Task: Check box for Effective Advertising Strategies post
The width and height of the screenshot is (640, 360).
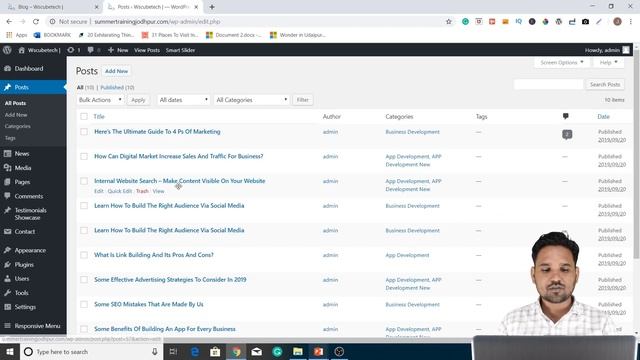Action: [84, 280]
